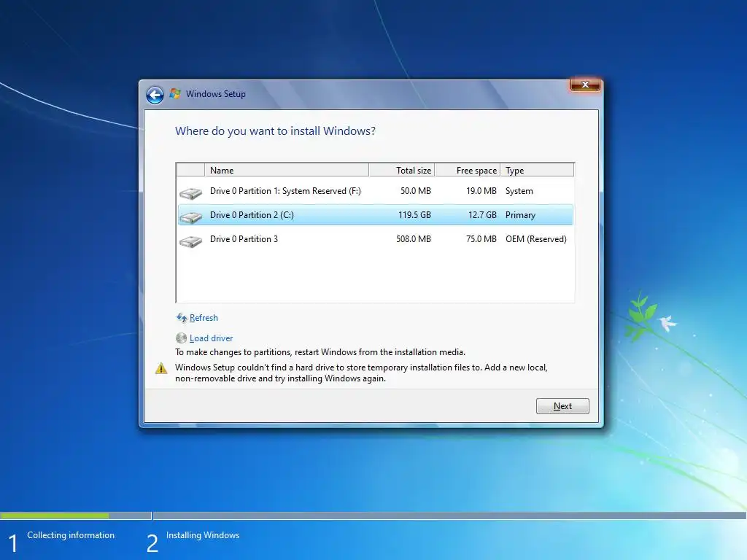Click the Load driver disc icon
The height and width of the screenshot is (560, 747).
(181, 338)
